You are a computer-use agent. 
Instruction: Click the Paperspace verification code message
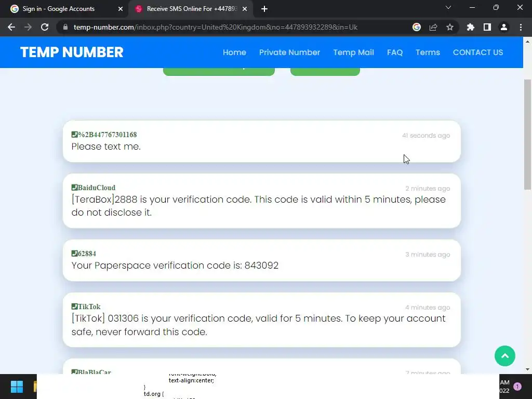pyautogui.click(x=175, y=265)
